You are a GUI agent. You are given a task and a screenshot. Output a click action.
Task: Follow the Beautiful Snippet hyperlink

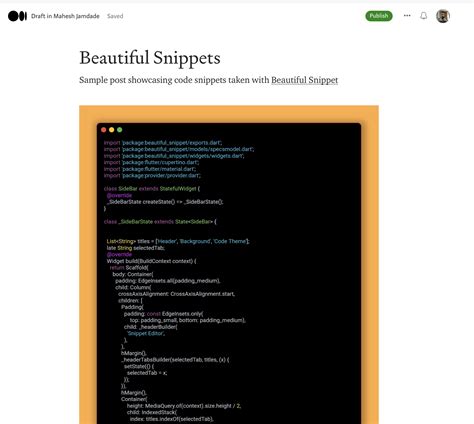pos(305,80)
